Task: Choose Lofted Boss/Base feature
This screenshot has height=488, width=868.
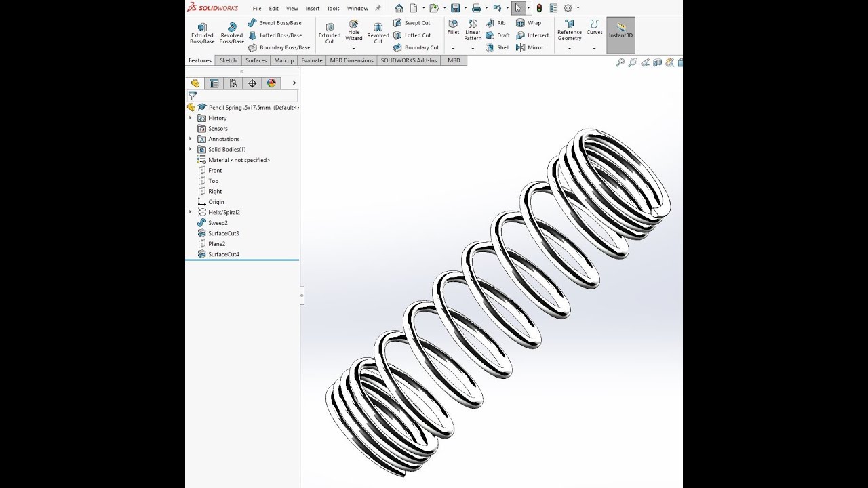Action: [x=275, y=35]
